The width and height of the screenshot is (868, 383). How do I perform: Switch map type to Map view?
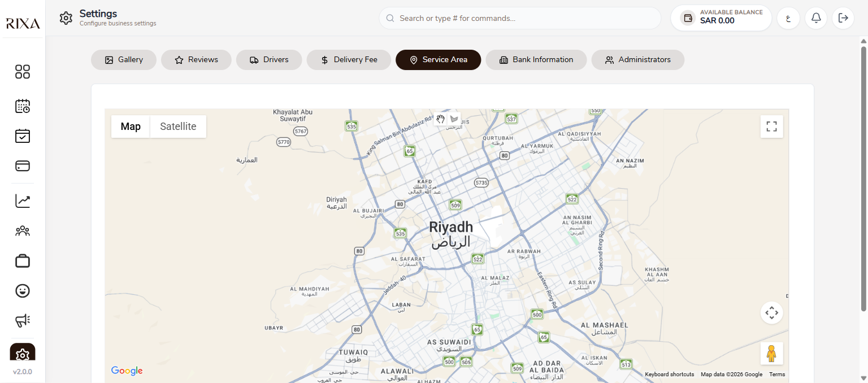[131, 127]
